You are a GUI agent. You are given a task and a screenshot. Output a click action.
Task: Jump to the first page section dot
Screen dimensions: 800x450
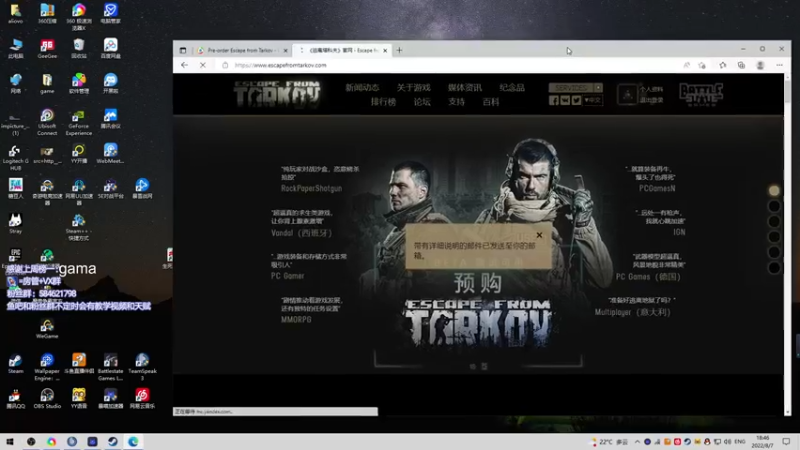[774, 190]
